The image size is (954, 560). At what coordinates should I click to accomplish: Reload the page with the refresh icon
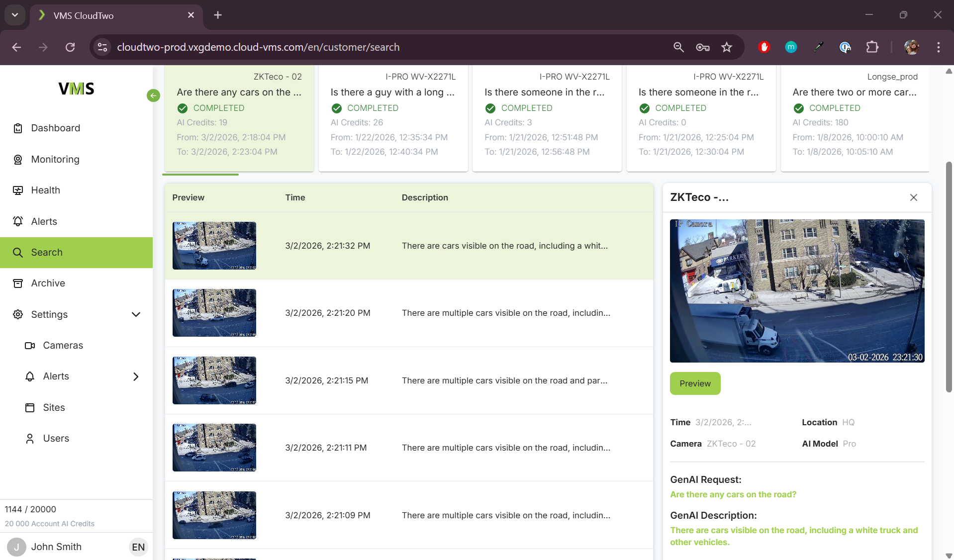pos(70,47)
